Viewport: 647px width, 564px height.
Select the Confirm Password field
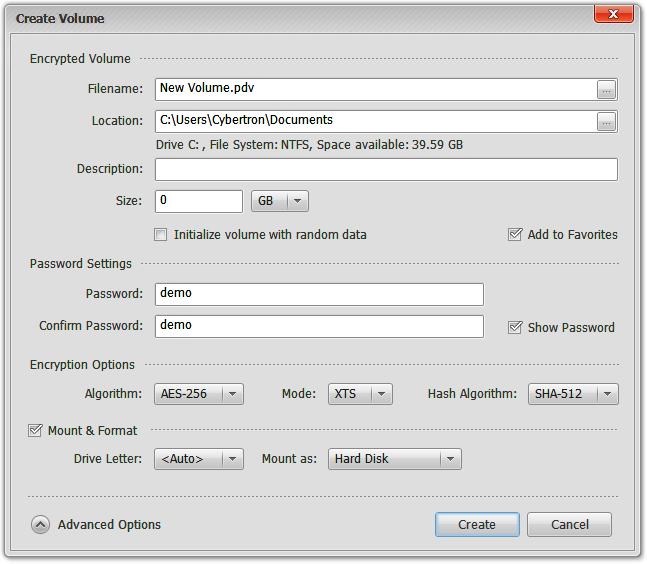tap(319, 327)
